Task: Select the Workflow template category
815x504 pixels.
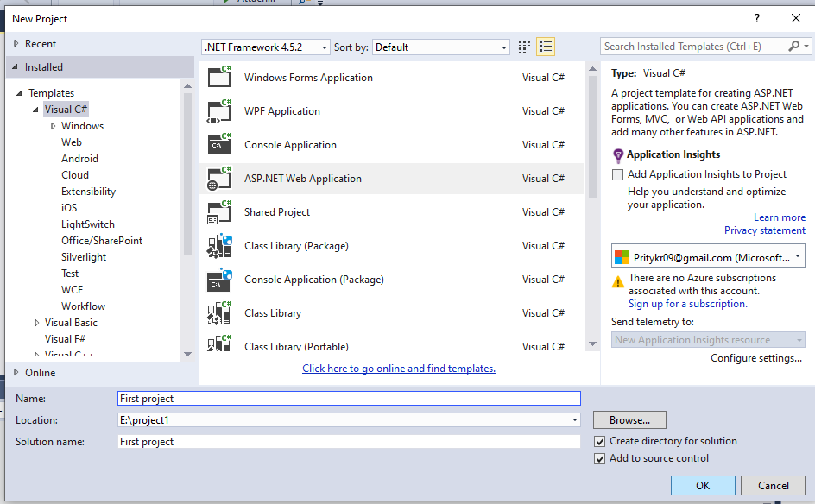Action: coord(83,306)
